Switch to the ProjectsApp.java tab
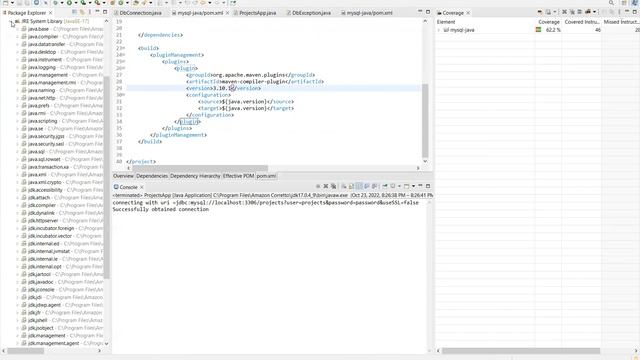The width and height of the screenshot is (640, 360). tap(257, 13)
